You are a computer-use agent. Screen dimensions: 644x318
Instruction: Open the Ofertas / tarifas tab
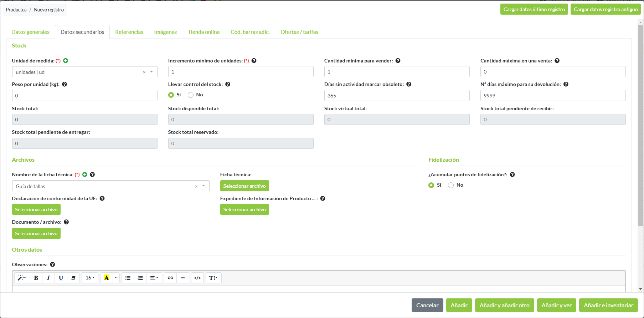click(299, 32)
